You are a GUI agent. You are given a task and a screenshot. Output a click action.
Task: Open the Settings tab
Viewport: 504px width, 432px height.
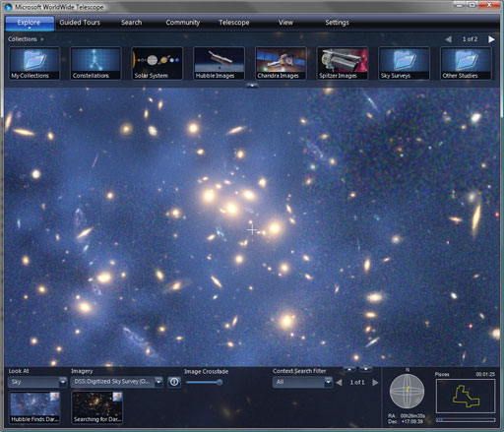pos(337,23)
